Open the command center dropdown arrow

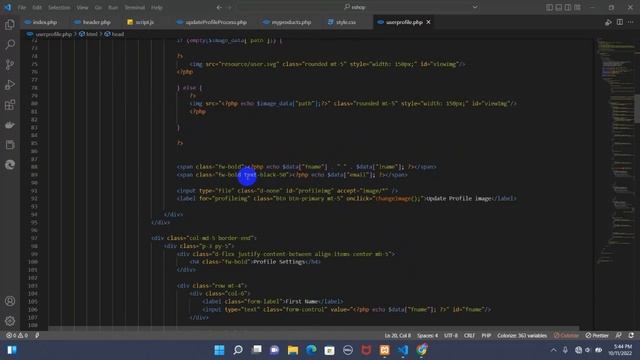(475, 7)
